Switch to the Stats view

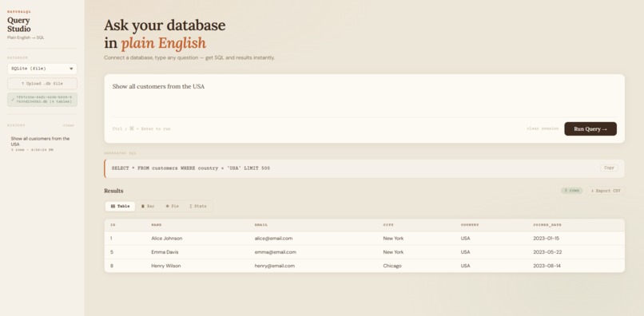(x=198, y=206)
